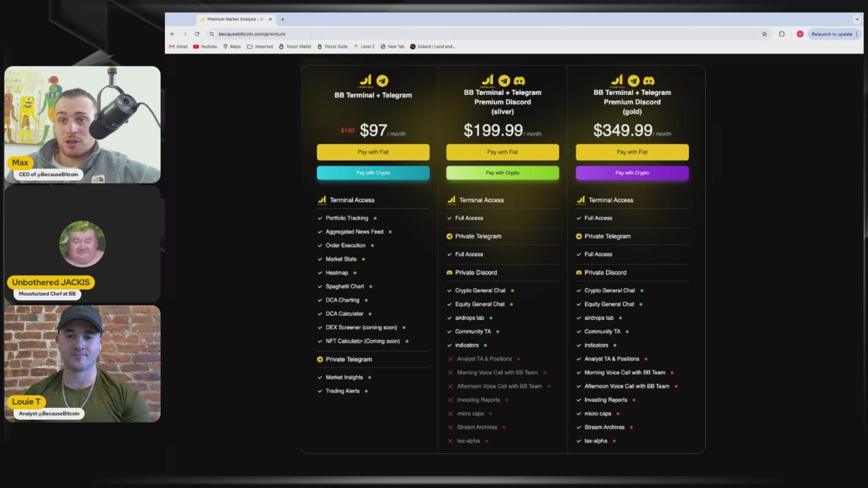Click the Private Discord icon in the silver plan
The width and height of the screenshot is (868, 488).
[449, 272]
